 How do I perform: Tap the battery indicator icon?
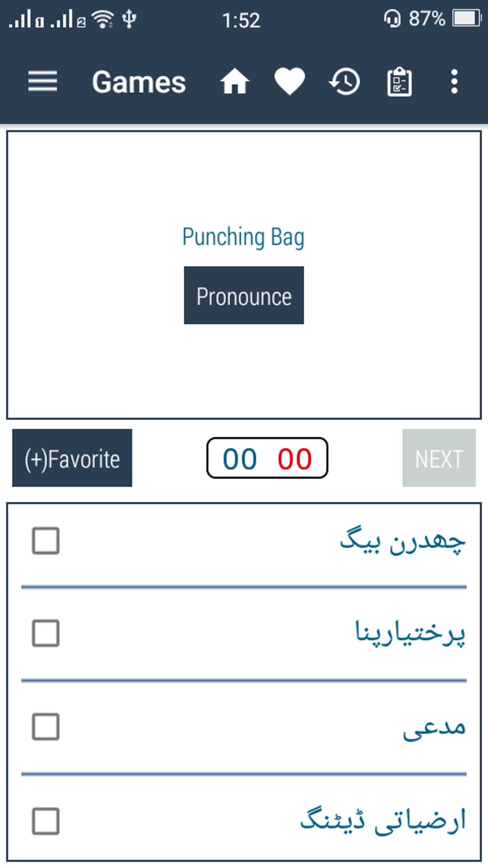coord(466,19)
